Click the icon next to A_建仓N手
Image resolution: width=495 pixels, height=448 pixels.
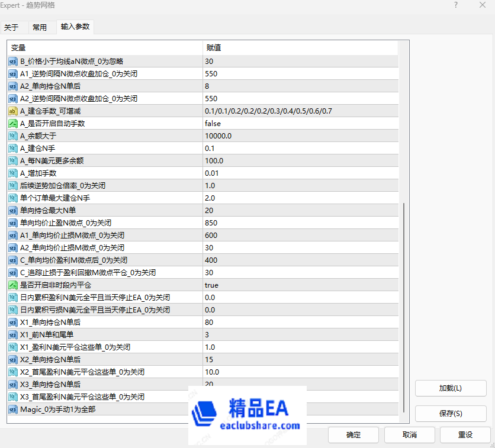pyautogui.click(x=13, y=149)
